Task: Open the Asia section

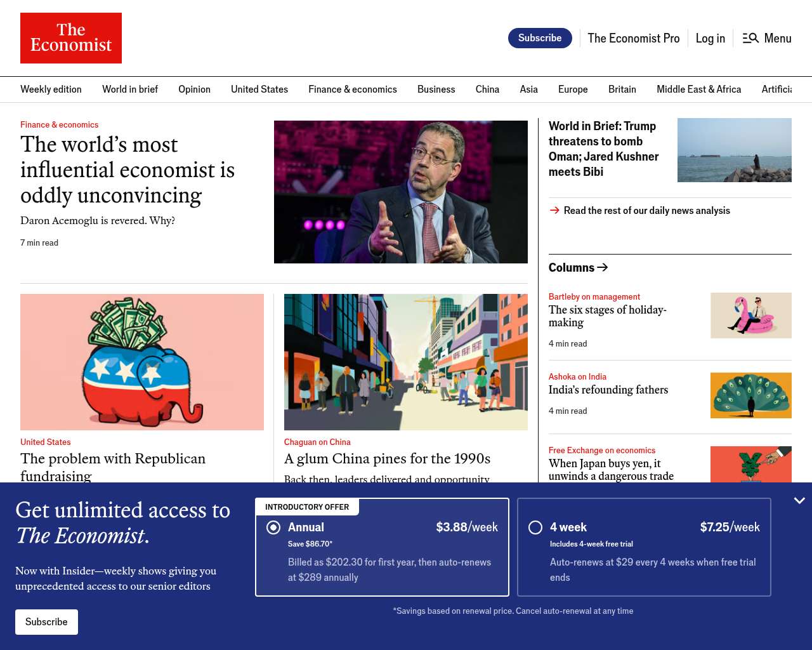Action: [x=529, y=90]
